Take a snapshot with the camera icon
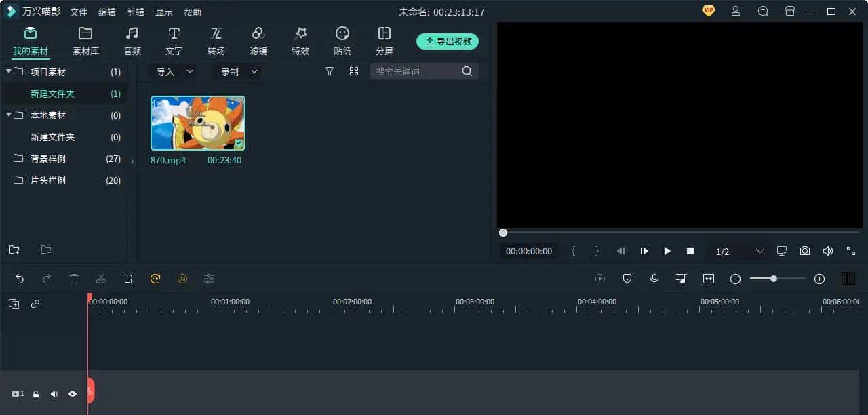Image resolution: width=868 pixels, height=415 pixels. pyautogui.click(x=804, y=251)
